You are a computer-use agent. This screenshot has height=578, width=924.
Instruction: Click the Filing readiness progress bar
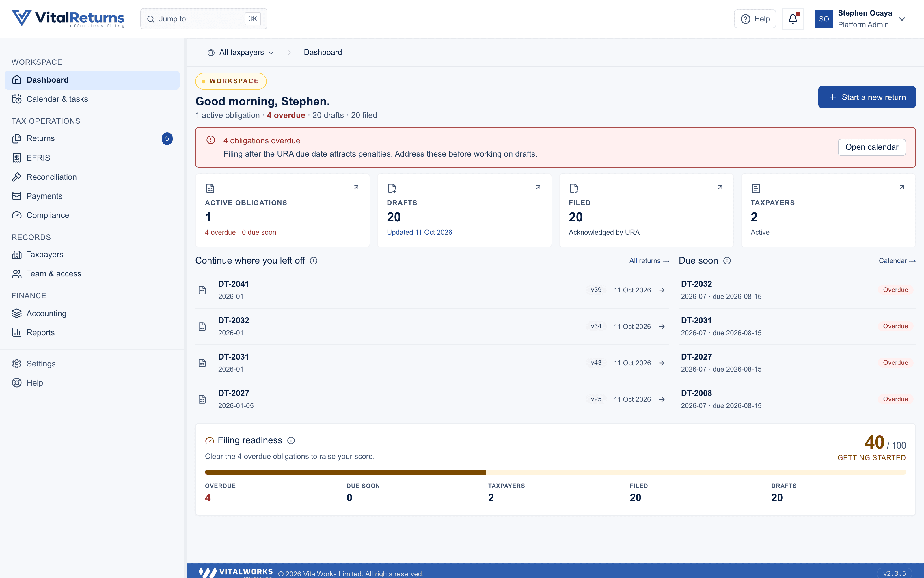[555, 472]
